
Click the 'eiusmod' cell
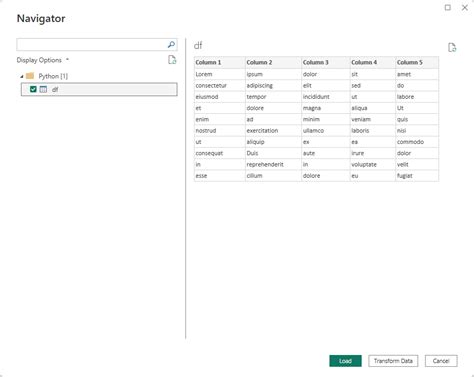tap(220, 97)
